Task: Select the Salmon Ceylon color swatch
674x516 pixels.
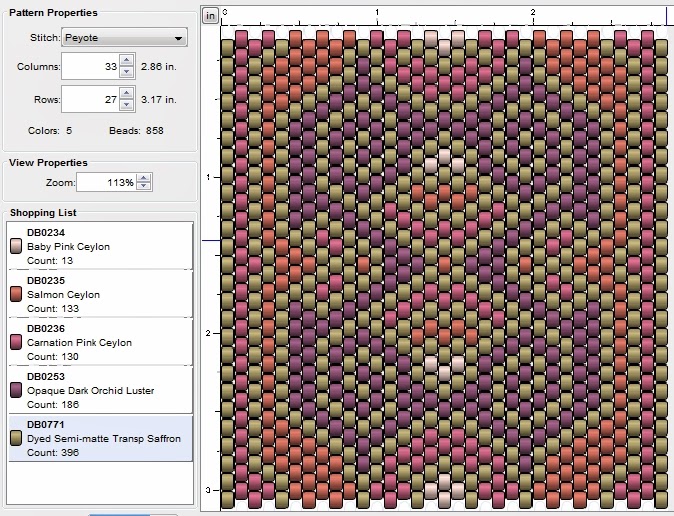Action: pos(16,294)
